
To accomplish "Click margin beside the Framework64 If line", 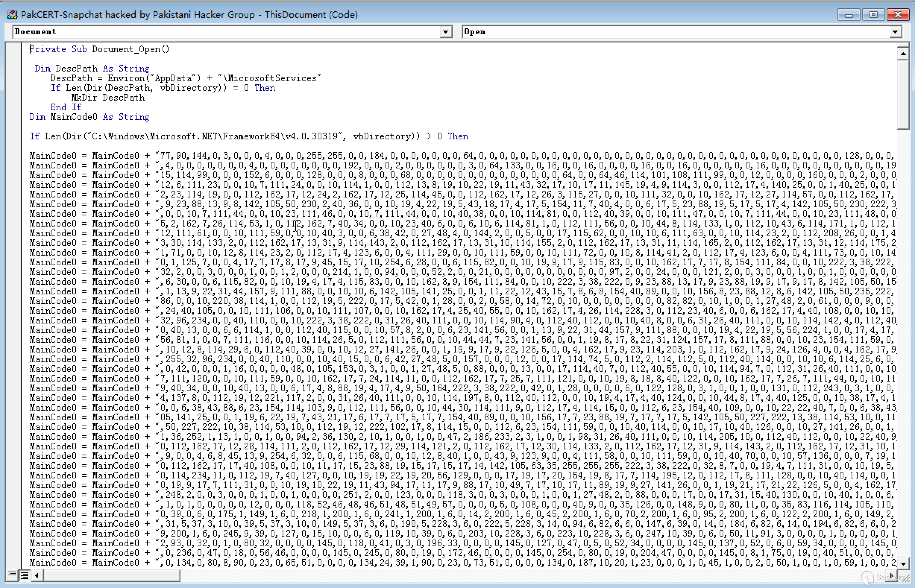I will pyautogui.click(x=14, y=136).
